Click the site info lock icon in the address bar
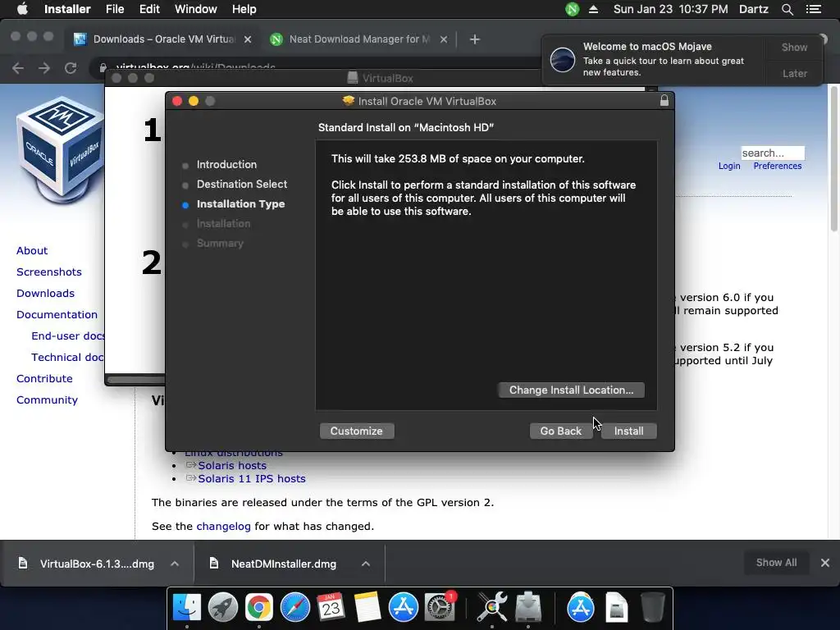Screen dimensions: 840x630 pos(103,68)
